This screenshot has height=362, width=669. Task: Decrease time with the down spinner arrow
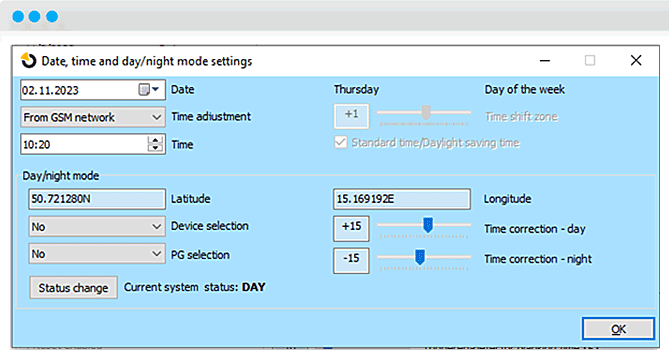[x=155, y=148]
